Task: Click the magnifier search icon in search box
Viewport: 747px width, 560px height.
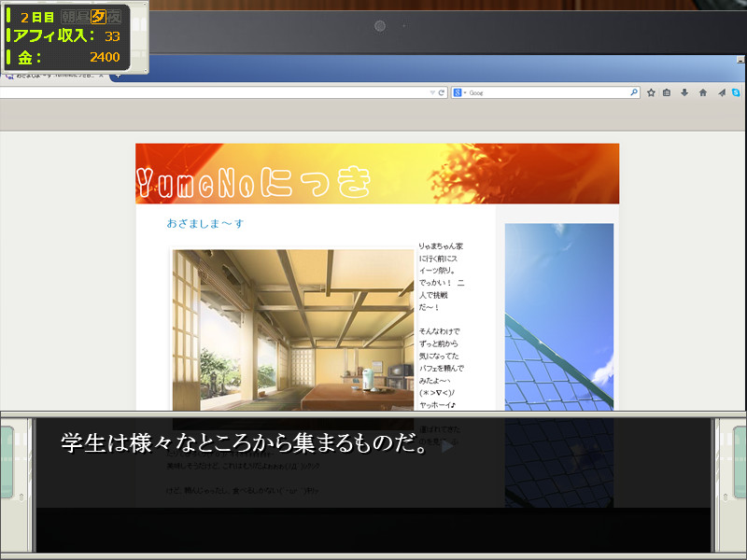Action: tap(634, 93)
